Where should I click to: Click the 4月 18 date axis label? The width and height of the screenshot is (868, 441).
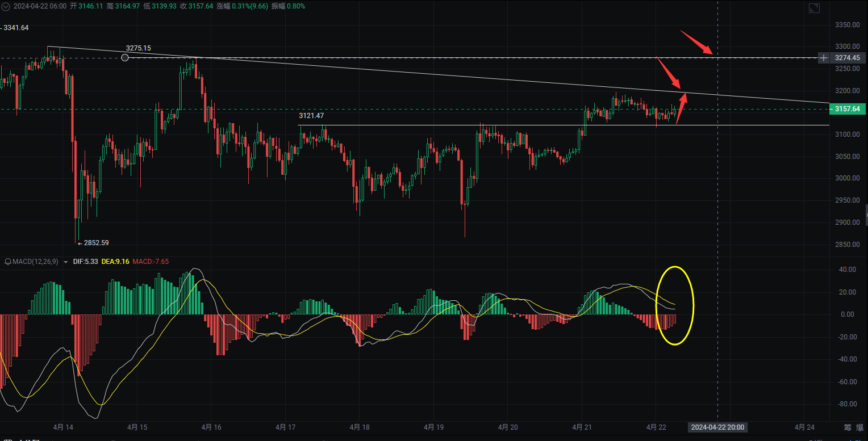pos(360,427)
